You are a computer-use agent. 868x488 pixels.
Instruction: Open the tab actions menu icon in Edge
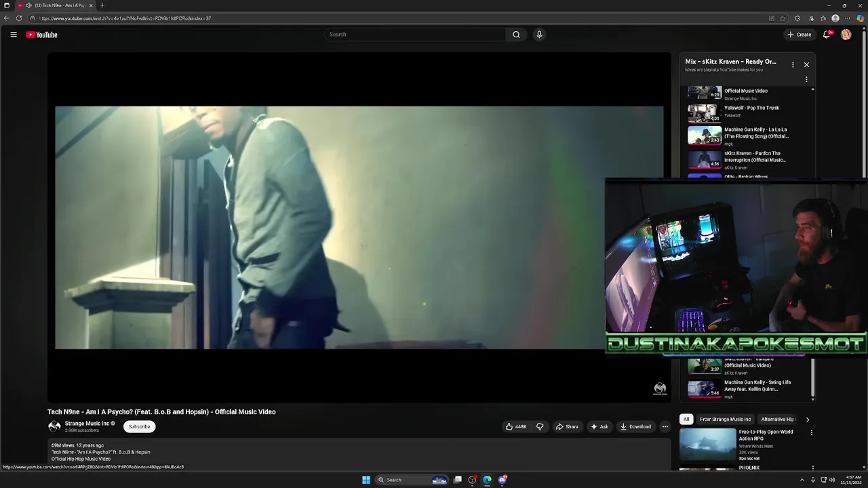pos(7,5)
